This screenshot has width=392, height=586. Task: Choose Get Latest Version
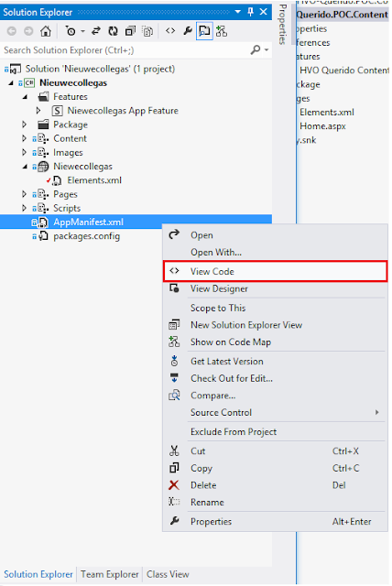click(275, 362)
